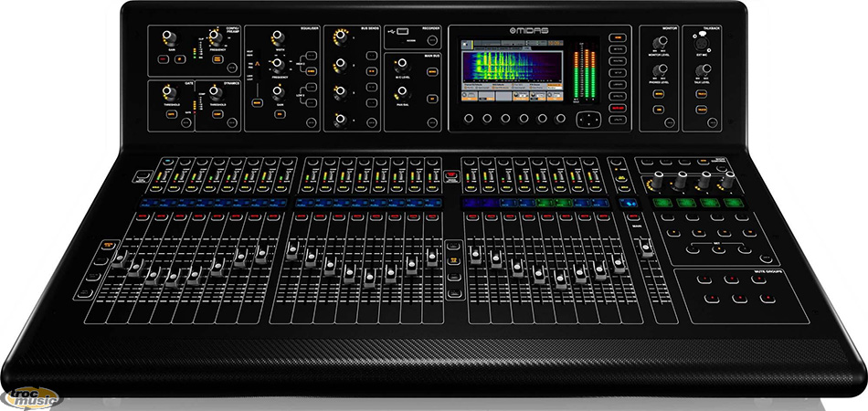
Task: Open the Assign section View button
Action: (x=765, y=258)
